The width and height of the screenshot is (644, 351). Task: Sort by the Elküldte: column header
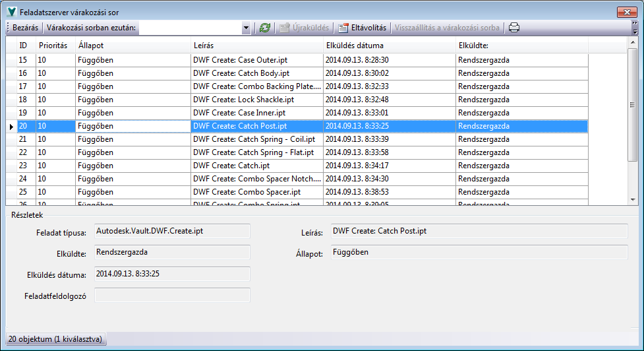(x=522, y=46)
